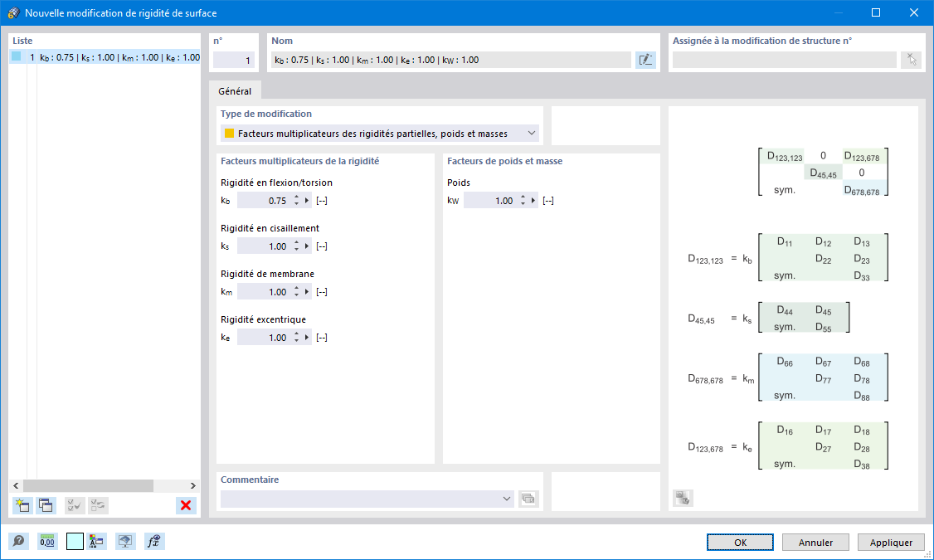Image resolution: width=934 pixels, height=560 pixels.
Task: Click the Assignée à la modification field
Action: tap(785, 60)
